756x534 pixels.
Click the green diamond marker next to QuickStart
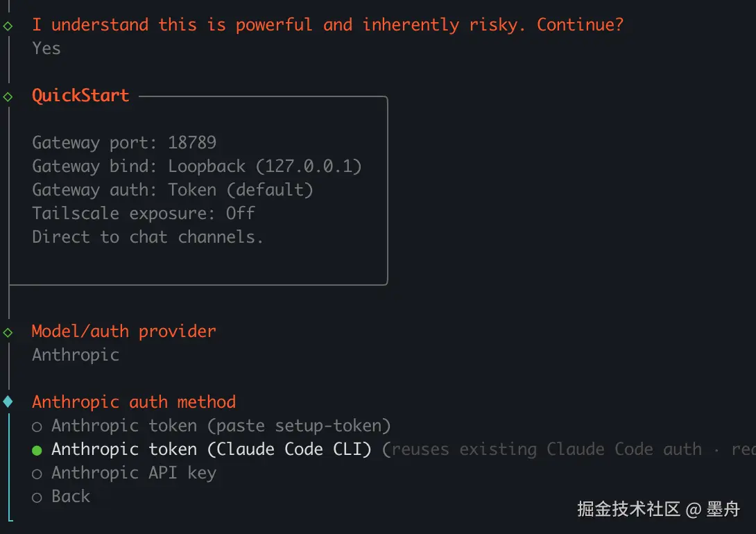point(8,96)
